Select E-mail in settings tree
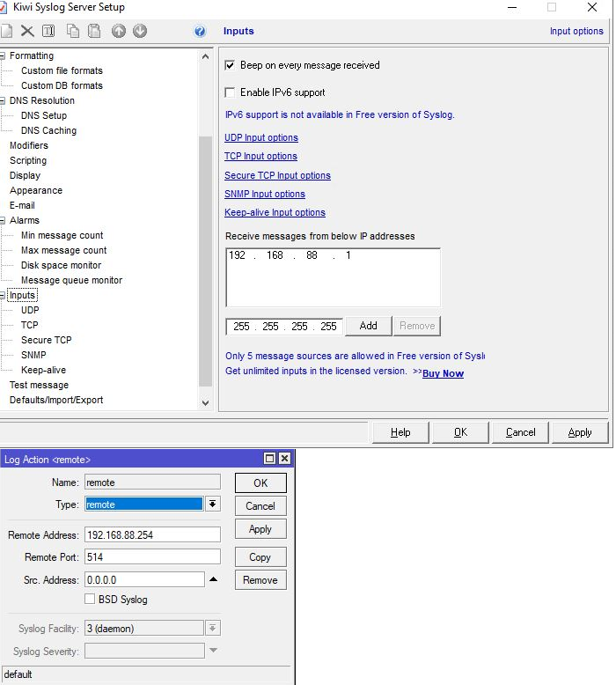Viewport: 616px width, 685px height. (22, 205)
